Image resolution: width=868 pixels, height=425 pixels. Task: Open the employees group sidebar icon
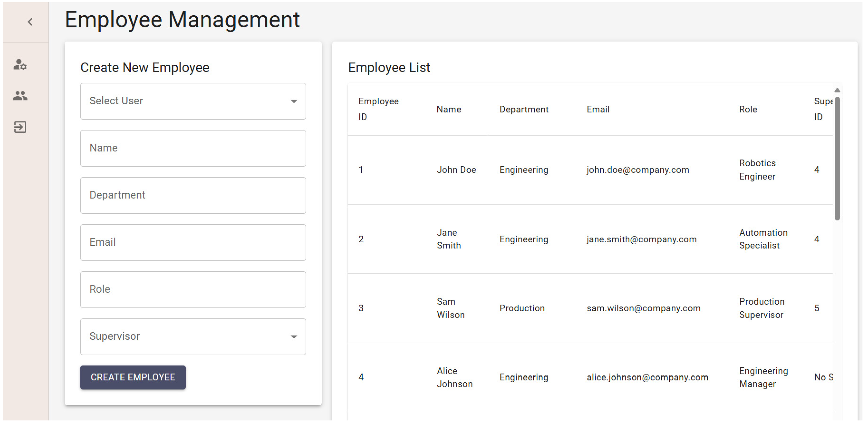point(20,96)
